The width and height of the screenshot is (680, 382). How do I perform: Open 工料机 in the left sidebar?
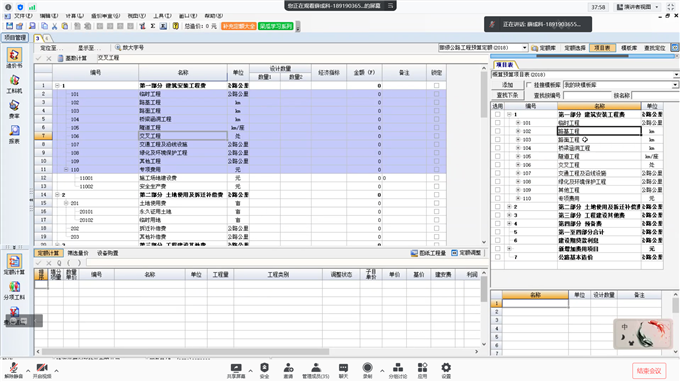click(x=14, y=84)
